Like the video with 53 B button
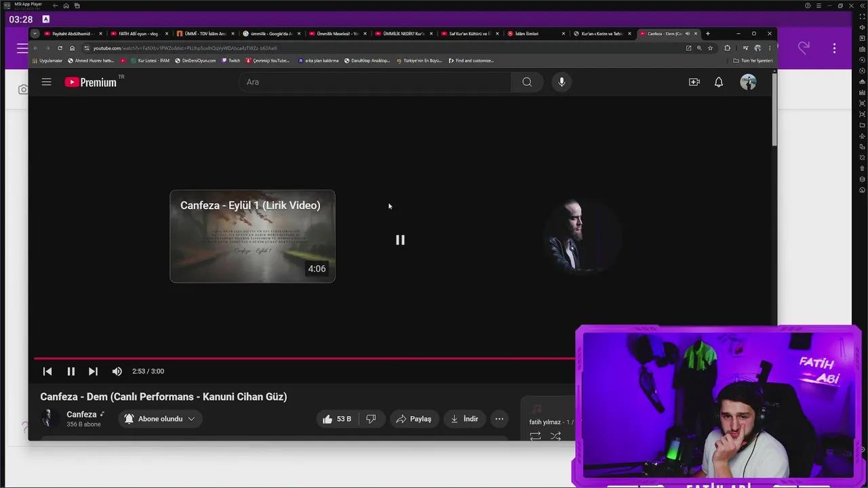This screenshot has height=488, width=868. click(337, 419)
